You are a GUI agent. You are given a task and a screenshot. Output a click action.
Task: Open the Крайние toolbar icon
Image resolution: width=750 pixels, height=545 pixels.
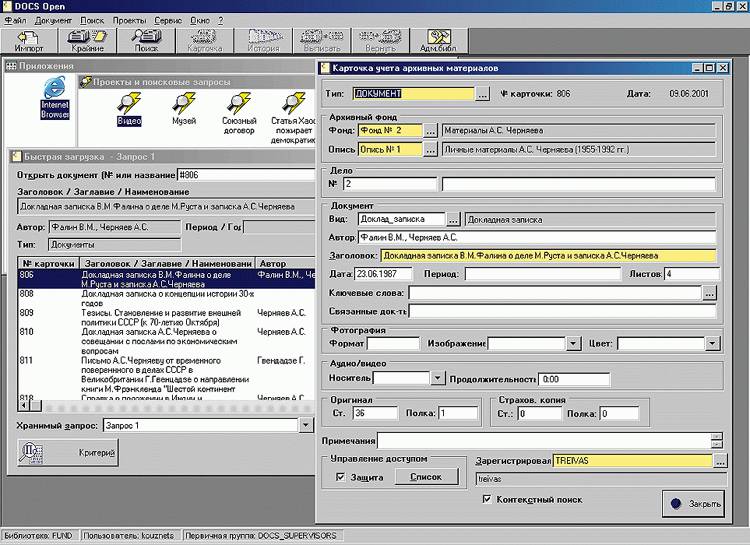tap(88, 40)
